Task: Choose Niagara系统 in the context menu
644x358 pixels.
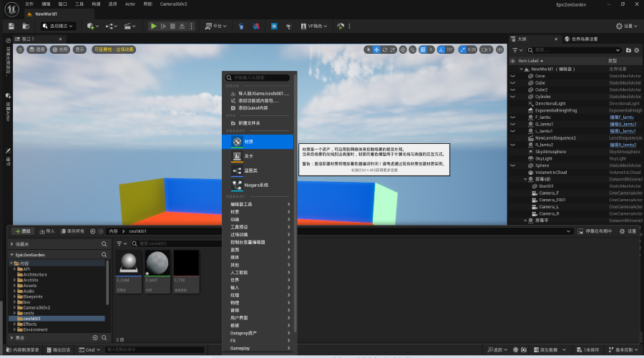Action: point(258,185)
